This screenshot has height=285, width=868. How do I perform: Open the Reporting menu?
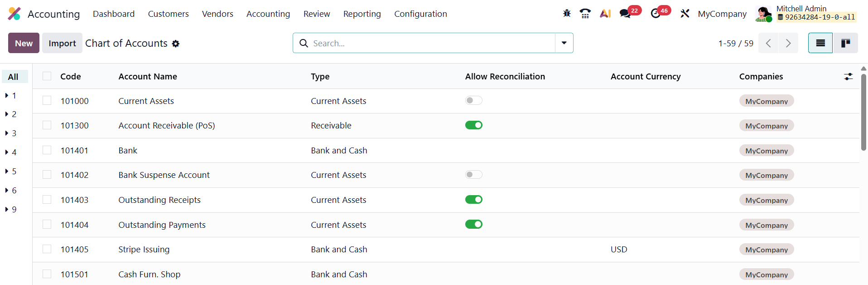tap(362, 14)
